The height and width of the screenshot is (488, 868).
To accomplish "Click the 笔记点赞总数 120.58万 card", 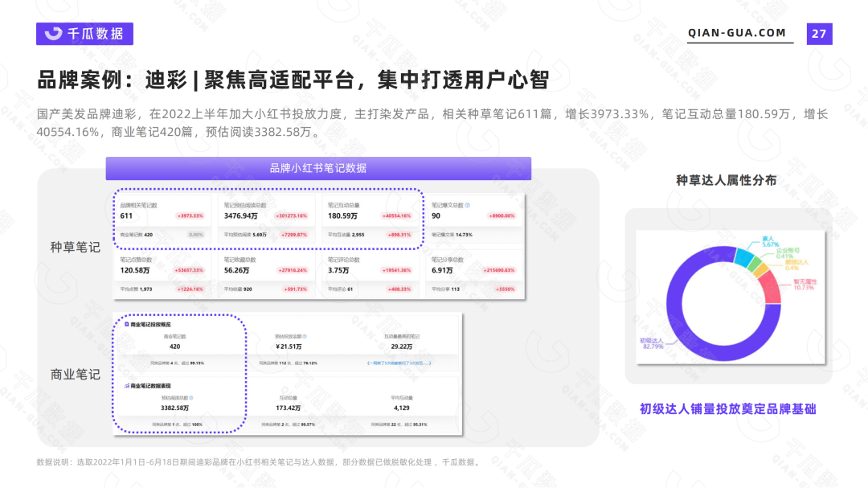I will 162,273.
